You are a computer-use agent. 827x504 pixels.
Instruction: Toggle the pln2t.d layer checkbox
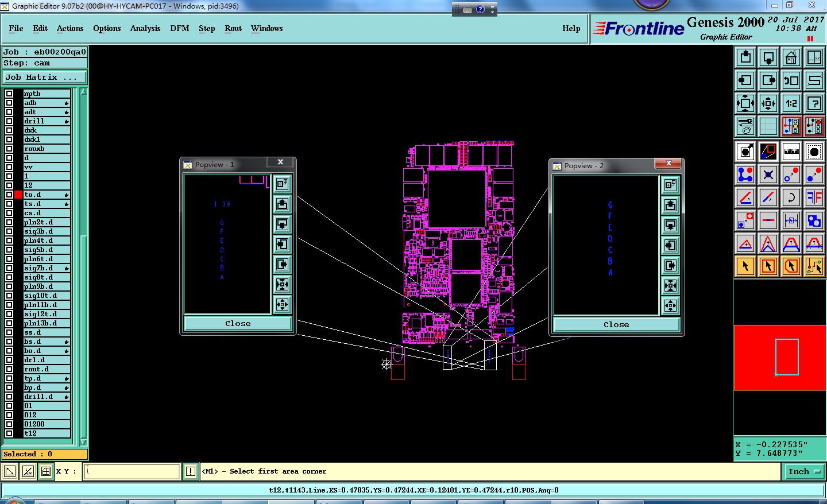point(9,222)
